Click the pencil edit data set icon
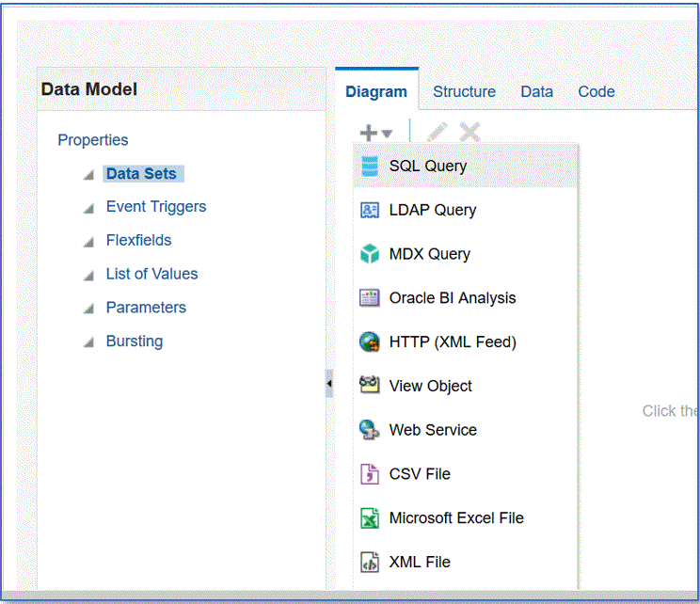Image resolution: width=700 pixels, height=604 pixels. click(437, 133)
